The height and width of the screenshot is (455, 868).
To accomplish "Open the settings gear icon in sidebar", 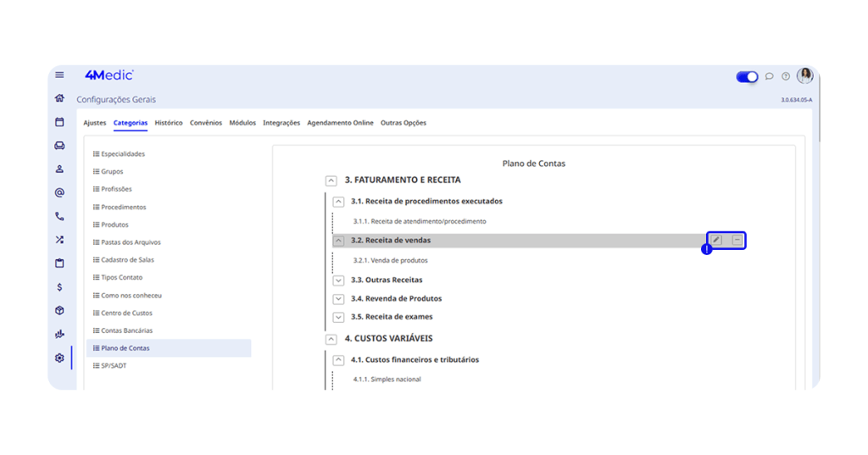I will 59,358.
